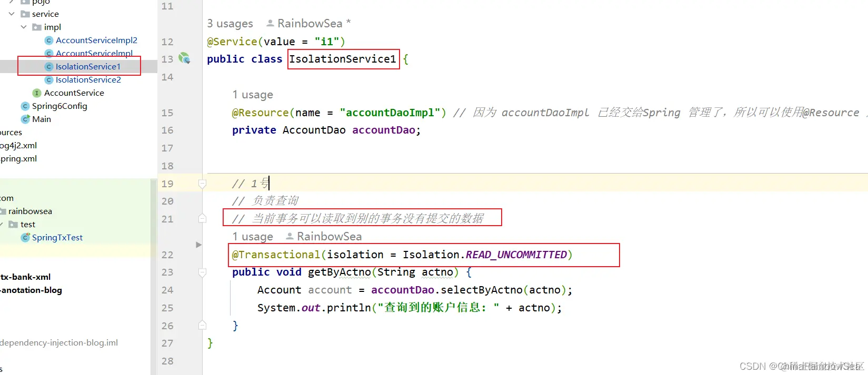This screenshot has width=868, height=375.
Task: Click @Transactional annotation on line 22
Action: 276,255
